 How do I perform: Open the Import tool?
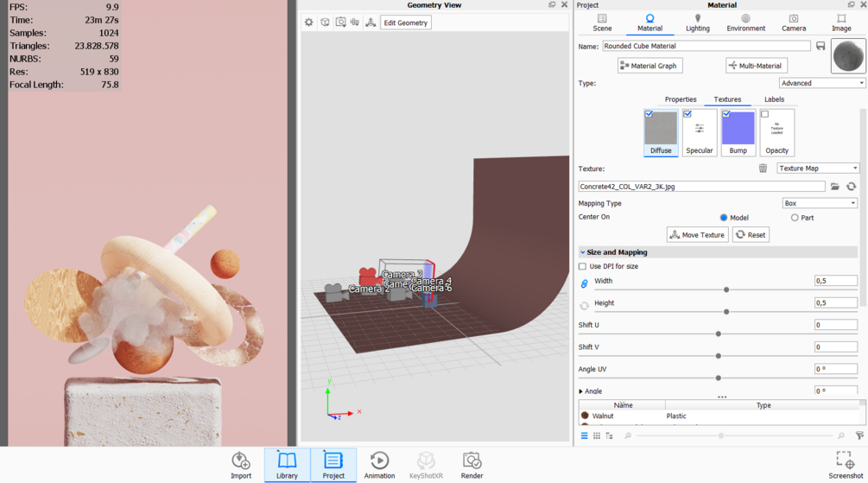(241, 465)
